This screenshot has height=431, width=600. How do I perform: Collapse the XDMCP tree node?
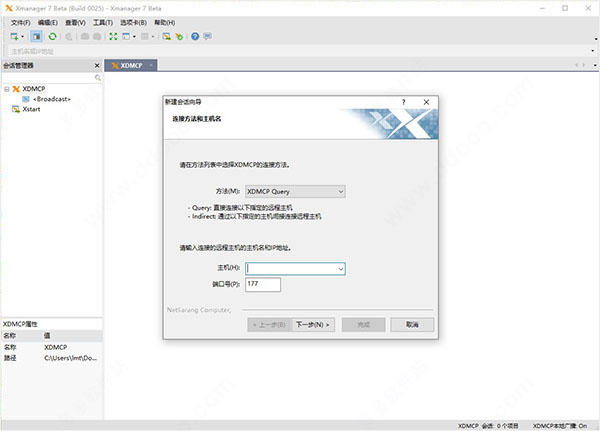(x=7, y=89)
